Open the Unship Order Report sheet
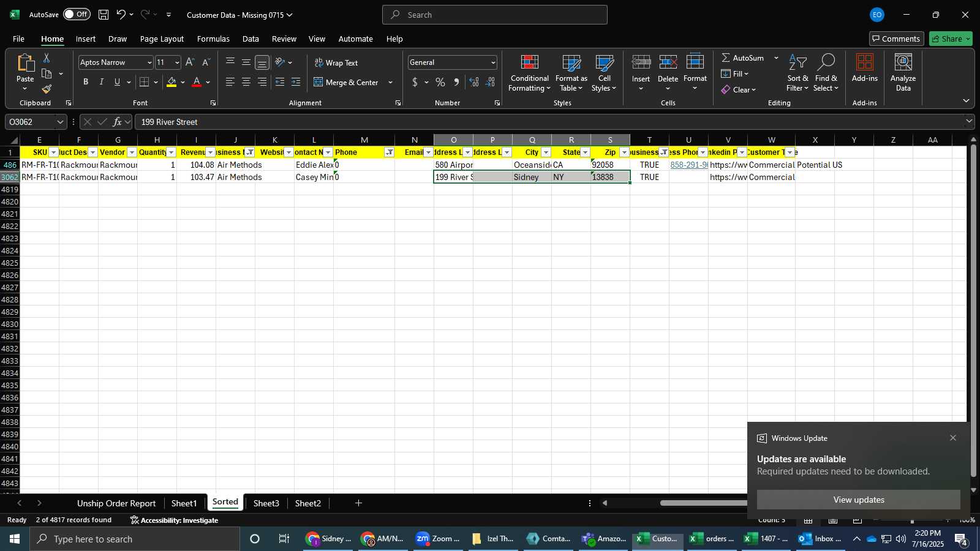The width and height of the screenshot is (980, 551). [116, 503]
